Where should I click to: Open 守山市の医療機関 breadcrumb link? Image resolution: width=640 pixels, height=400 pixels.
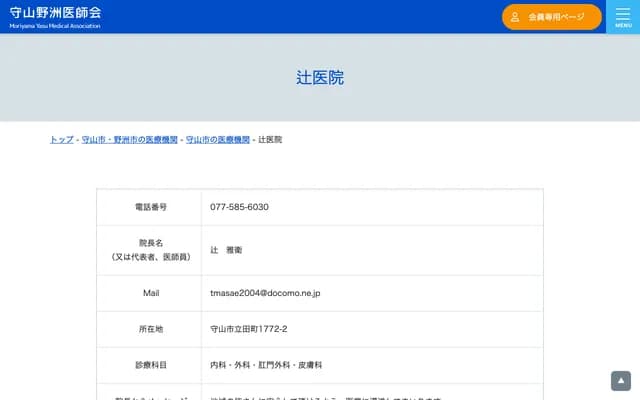218,139
